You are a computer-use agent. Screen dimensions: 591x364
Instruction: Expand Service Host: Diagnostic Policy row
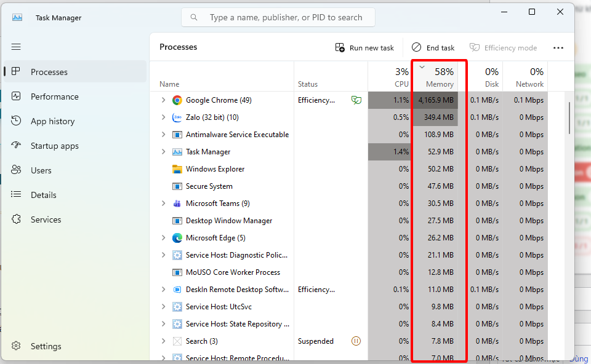click(163, 255)
